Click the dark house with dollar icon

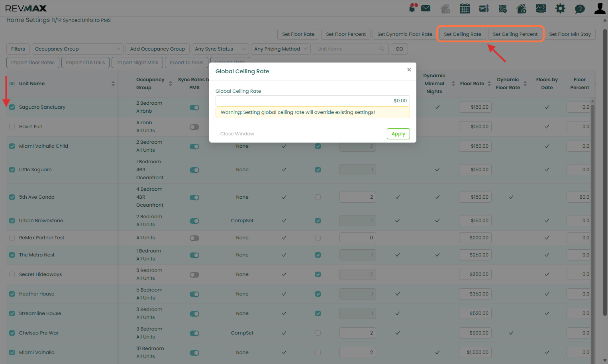click(522, 8)
